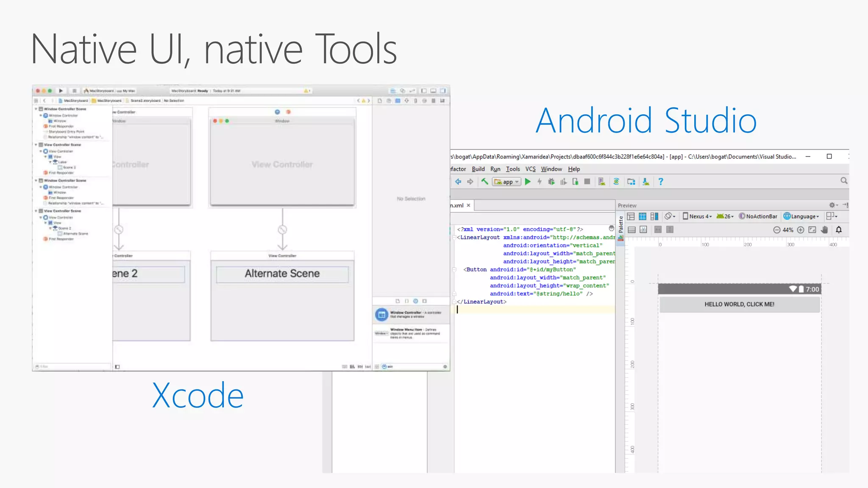Open the VCS menu
The height and width of the screenshot is (488, 868).
click(530, 169)
